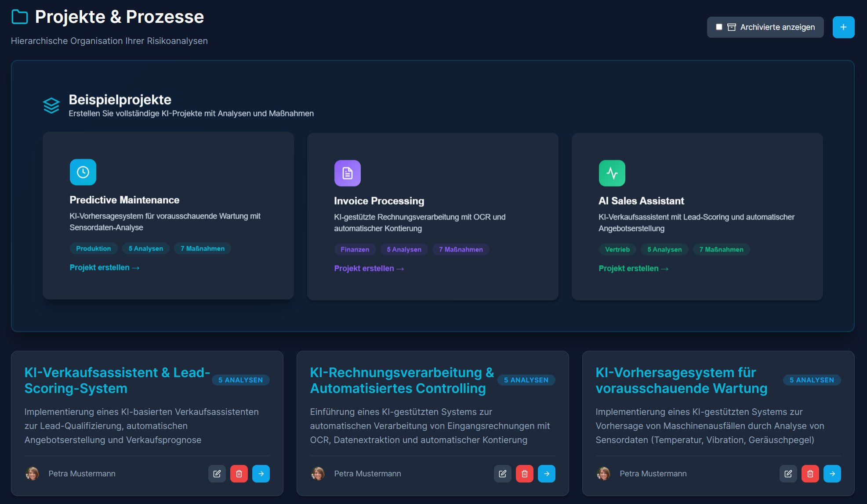Click the folder icon beside Projekte & Prozesse
This screenshot has height=504, width=867.
(19, 16)
